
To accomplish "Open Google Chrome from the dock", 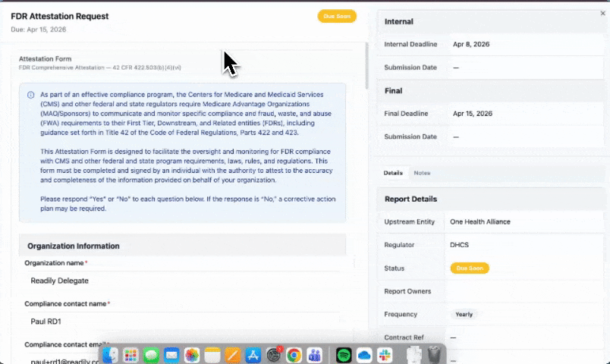I will click(294, 355).
